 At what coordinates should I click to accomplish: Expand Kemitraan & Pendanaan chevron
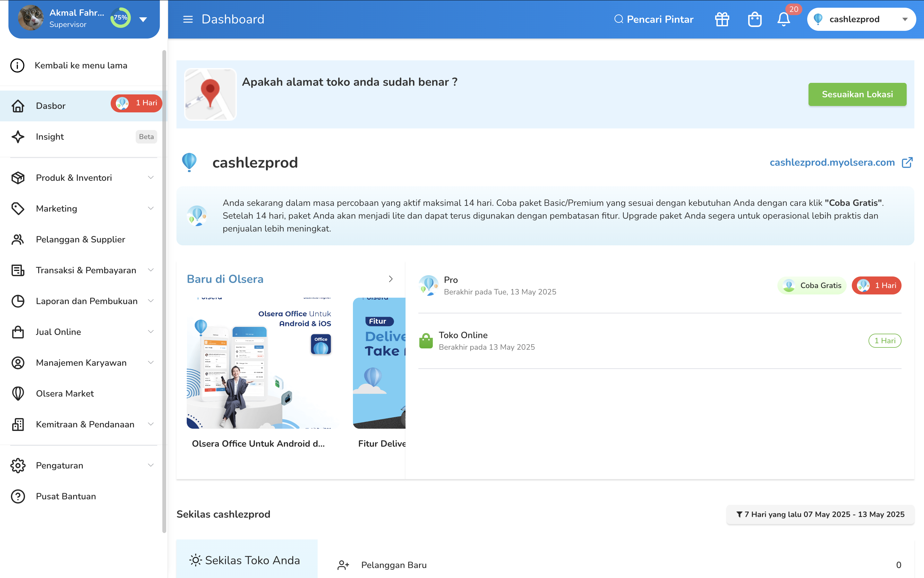(x=151, y=424)
